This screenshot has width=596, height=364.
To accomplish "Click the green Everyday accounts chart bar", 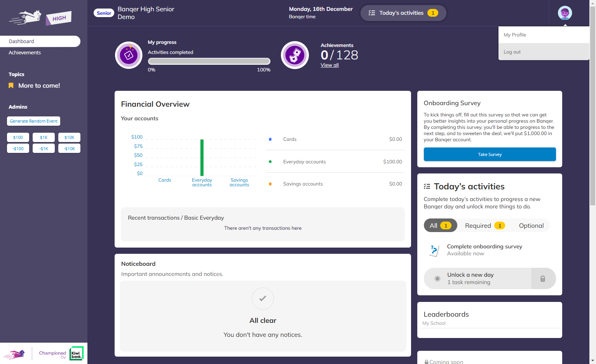I will [202, 158].
